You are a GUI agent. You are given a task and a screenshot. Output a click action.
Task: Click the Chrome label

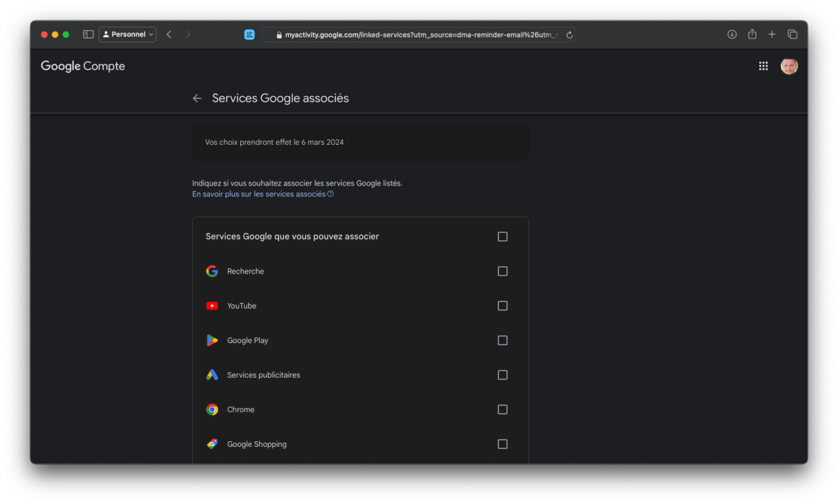pos(241,409)
